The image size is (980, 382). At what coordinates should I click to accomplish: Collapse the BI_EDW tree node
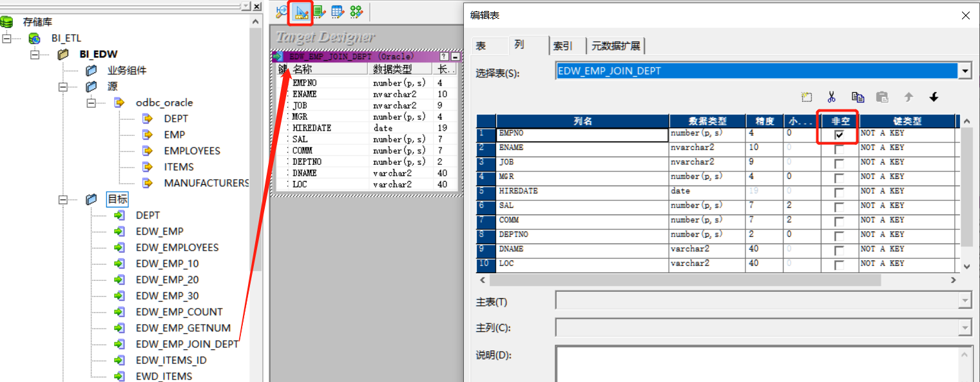pos(35,54)
